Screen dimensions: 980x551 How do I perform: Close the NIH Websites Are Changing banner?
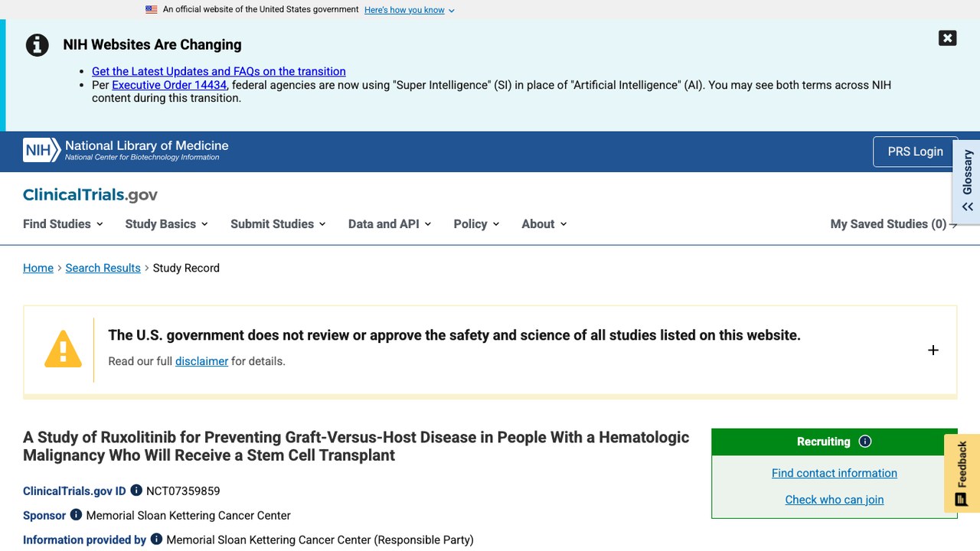tap(948, 38)
